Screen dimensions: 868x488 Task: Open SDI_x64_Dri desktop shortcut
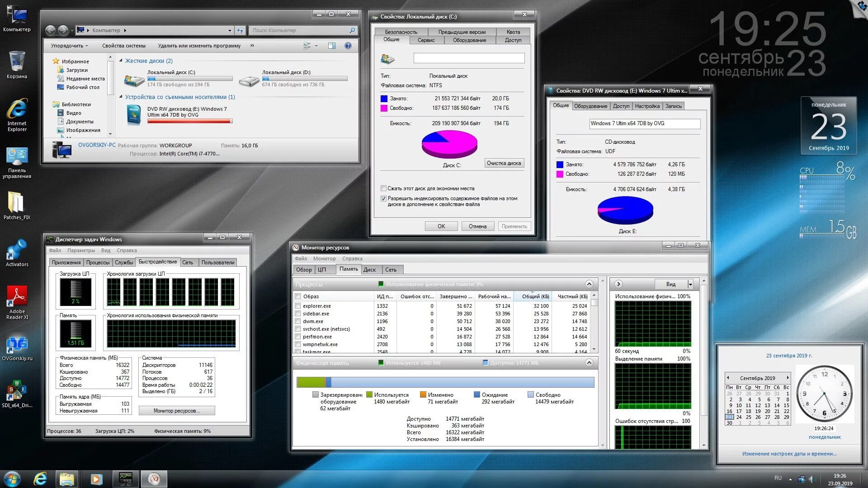point(17,394)
